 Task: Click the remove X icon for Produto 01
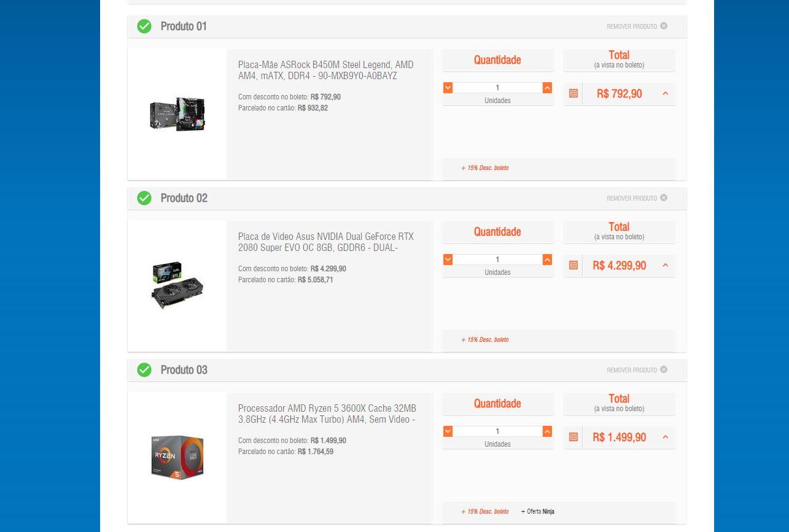664,26
